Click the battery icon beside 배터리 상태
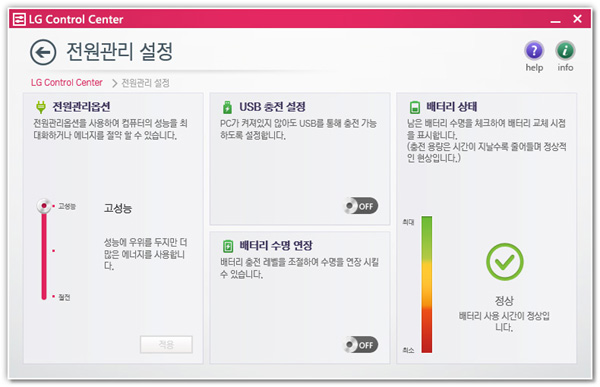This screenshot has width=600, height=387. pos(415,107)
